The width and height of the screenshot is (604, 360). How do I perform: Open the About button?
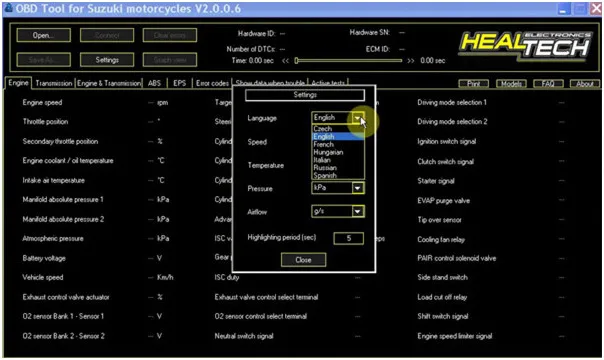click(585, 84)
